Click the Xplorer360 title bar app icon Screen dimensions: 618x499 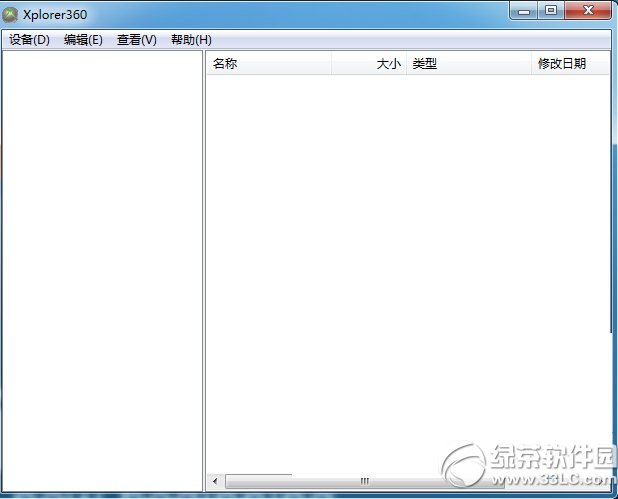(10, 15)
